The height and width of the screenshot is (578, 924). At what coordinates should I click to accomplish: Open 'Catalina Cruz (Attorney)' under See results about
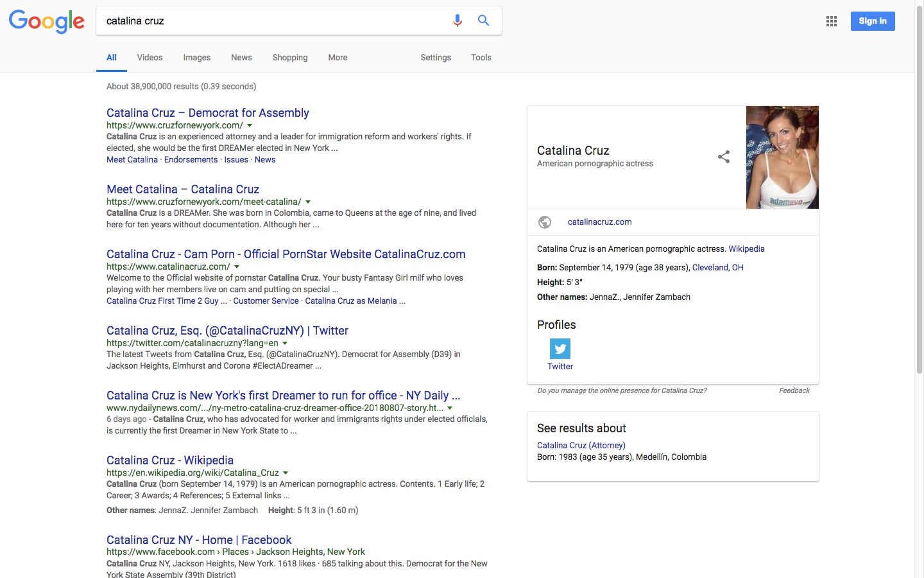point(581,446)
